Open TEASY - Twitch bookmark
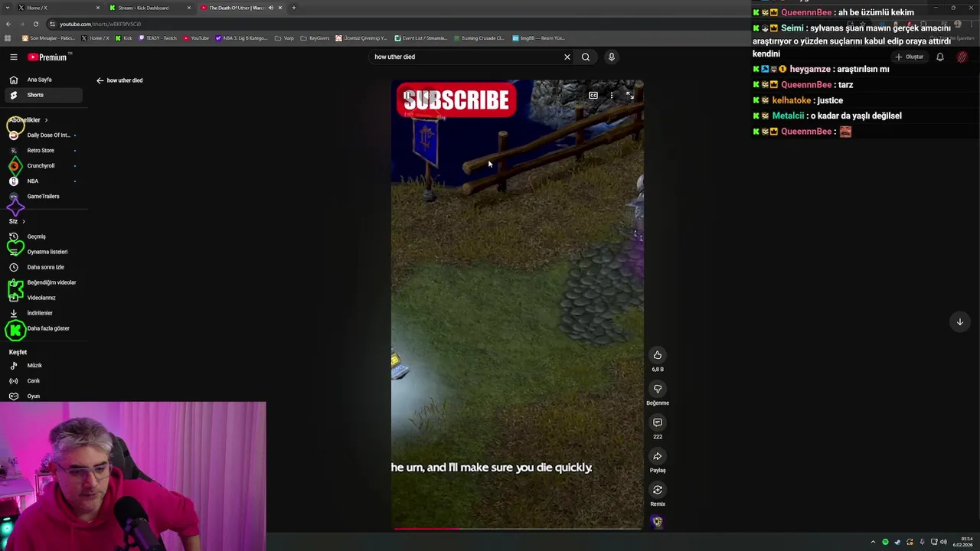The width and height of the screenshot is (980, 551). click(158, 37)
